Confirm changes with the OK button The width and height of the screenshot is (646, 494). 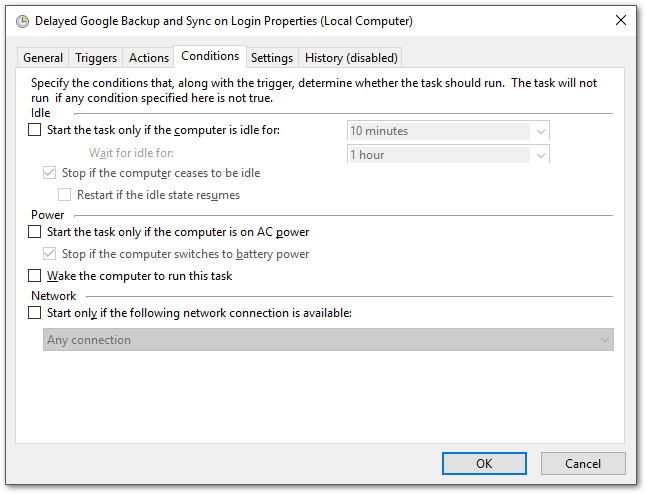pyautogui.click(x=484, y=464)
